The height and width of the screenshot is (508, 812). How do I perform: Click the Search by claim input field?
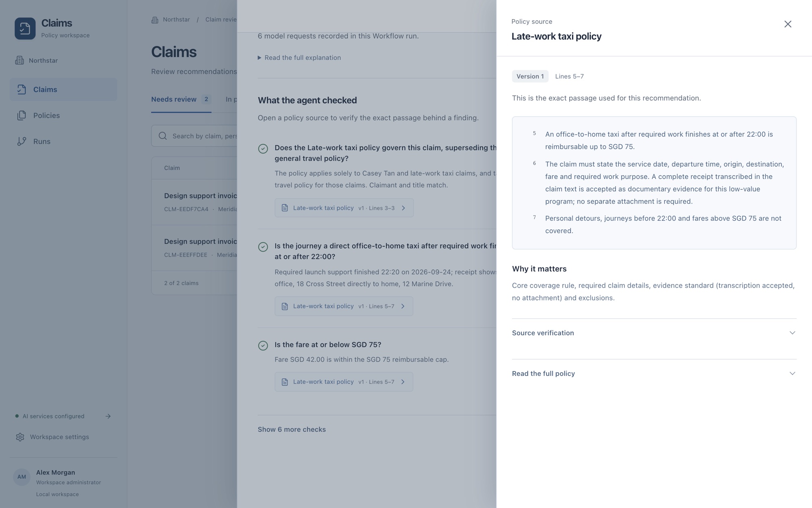[x=194, y=136]
